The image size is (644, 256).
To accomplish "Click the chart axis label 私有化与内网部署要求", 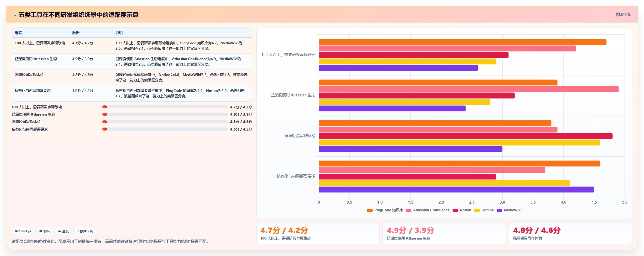I will (x=296, y=176).
